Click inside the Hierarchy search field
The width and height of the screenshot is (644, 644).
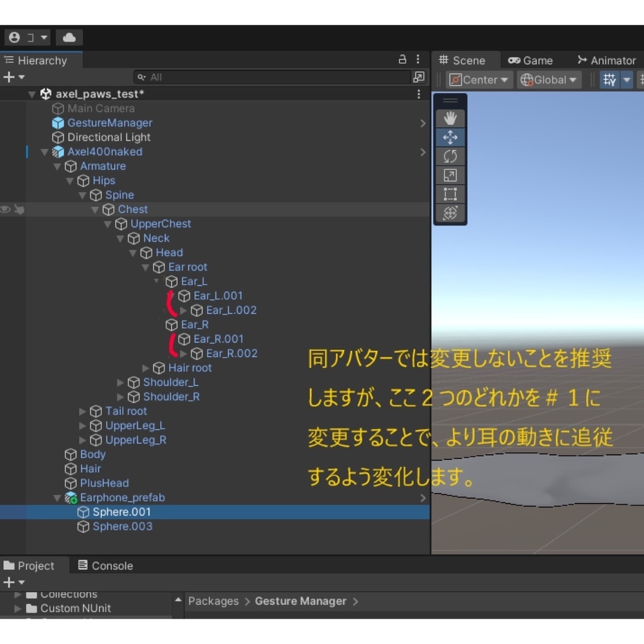click(x=270, y=77)
